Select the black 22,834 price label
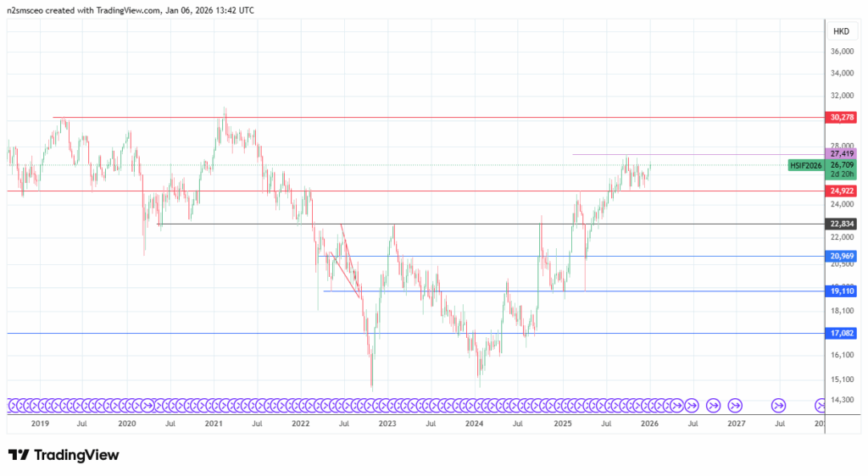 tap(842, 224)
